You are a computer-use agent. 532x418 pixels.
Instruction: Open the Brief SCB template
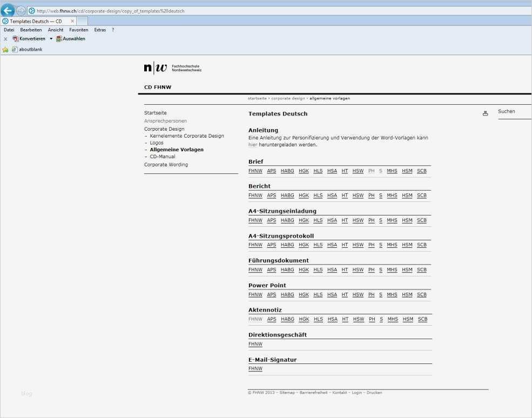pos(422,171)
